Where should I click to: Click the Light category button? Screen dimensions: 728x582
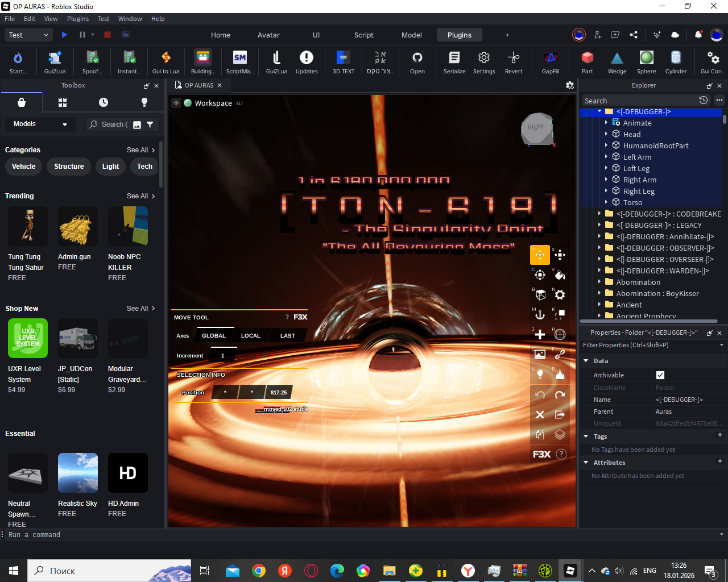tap(110, 167)
